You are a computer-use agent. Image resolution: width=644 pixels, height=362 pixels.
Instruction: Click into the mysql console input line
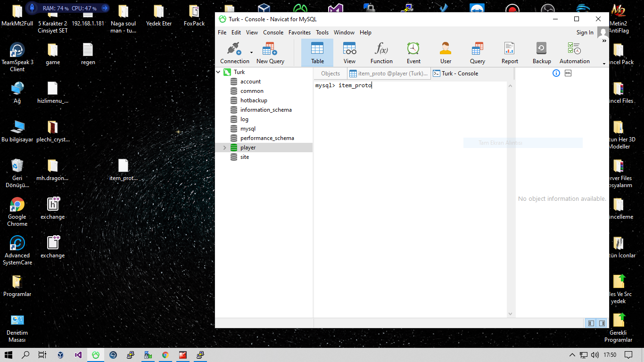coord(410,86)
